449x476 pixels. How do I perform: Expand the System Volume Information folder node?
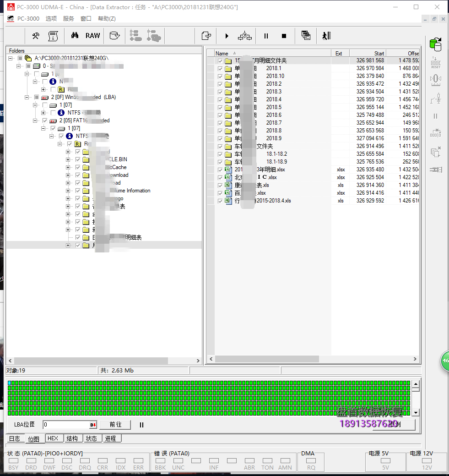click(68, 191)
